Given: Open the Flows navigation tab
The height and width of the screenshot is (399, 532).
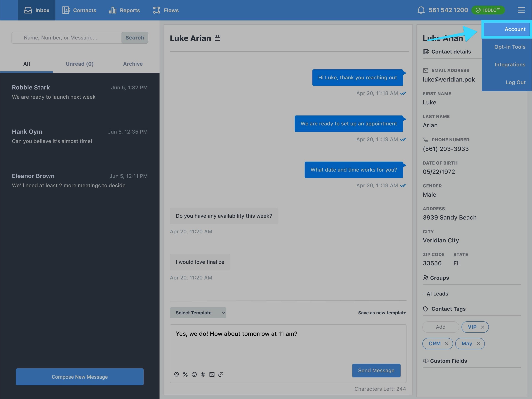Looking at the screenshot, I should click(166, 10).
